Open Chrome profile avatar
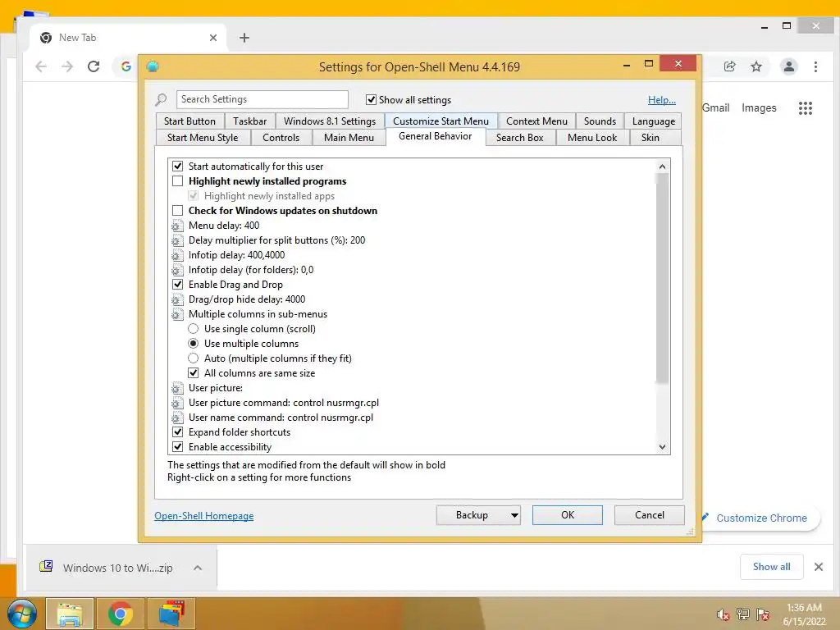 tap(788, 66)
